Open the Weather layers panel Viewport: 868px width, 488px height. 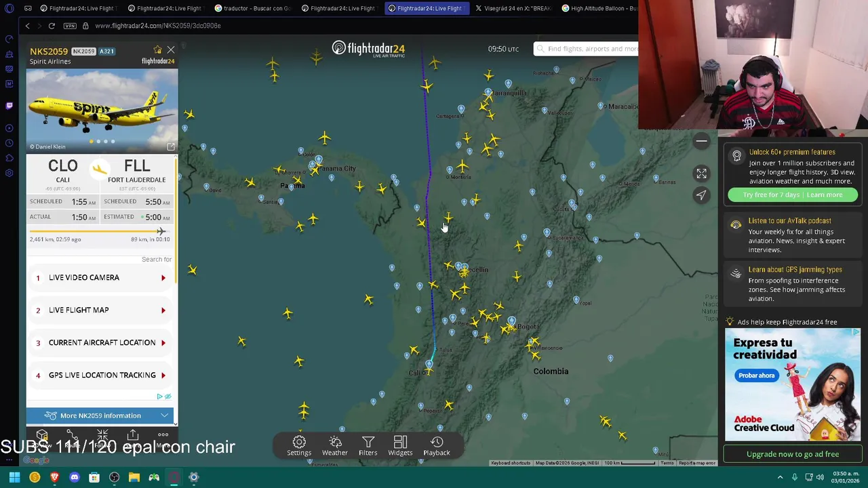335,446
